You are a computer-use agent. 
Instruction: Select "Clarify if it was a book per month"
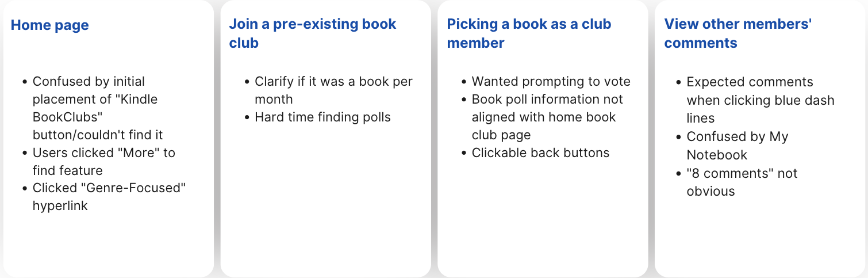333,90
